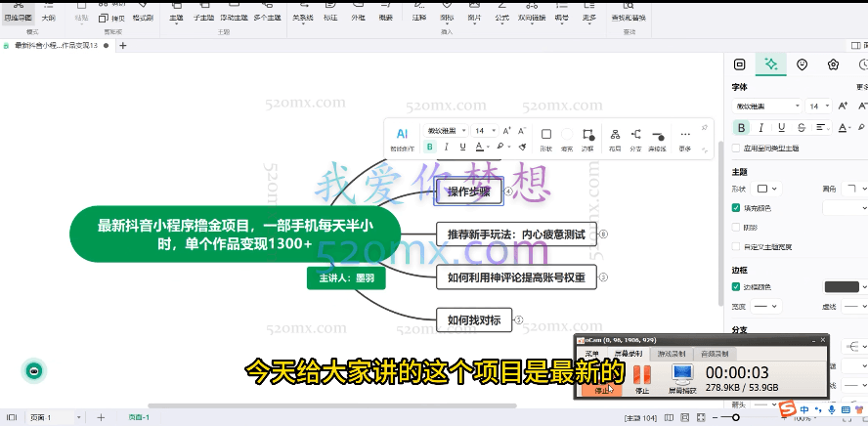
Task: Uncheck the 填充颜色 fill color checkbox
Action: pos(736,208)
